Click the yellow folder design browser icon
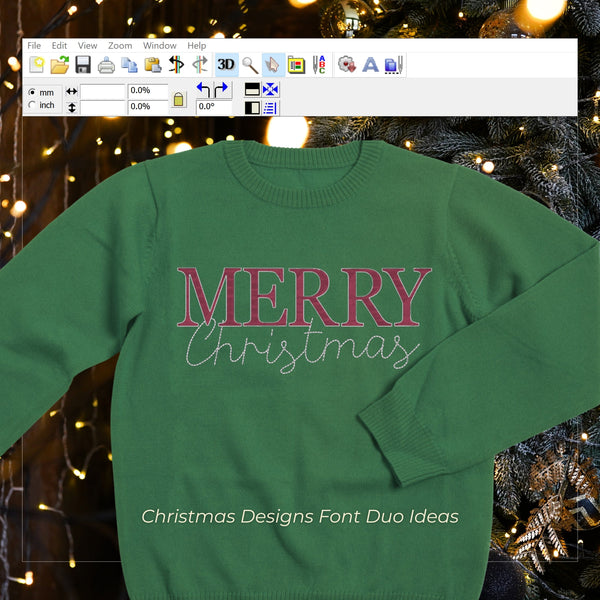Screen dimensions: 600x600 tap(296, 65)
